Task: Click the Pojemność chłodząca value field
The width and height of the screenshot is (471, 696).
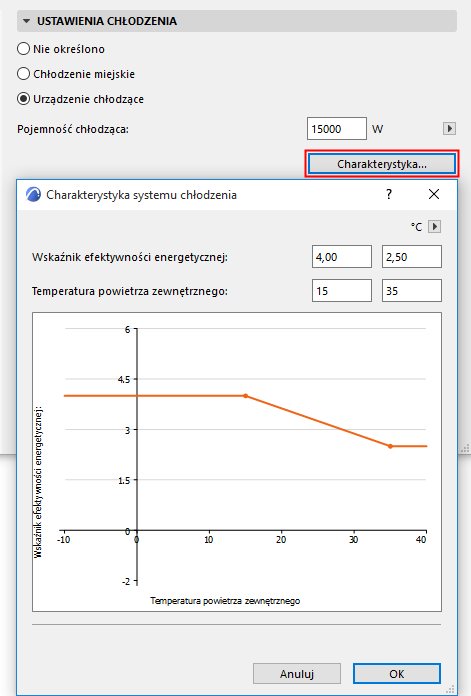Action: 336,129
